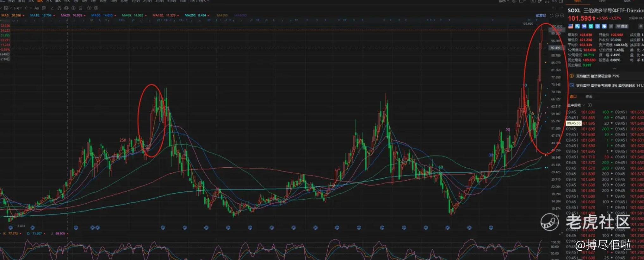Click the MA250 indicator label
The width and height of the screenshot is (644, 260).
[x=190, y=15]
